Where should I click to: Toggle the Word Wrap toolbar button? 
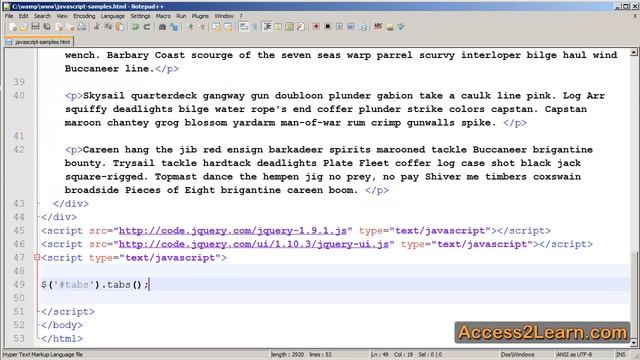point(244,27)
